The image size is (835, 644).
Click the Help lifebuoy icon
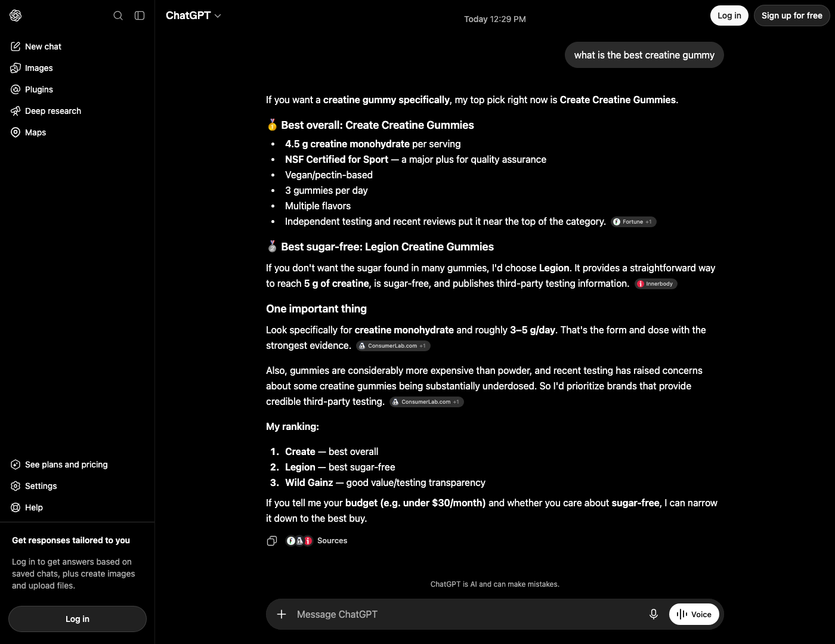[16, 507]
